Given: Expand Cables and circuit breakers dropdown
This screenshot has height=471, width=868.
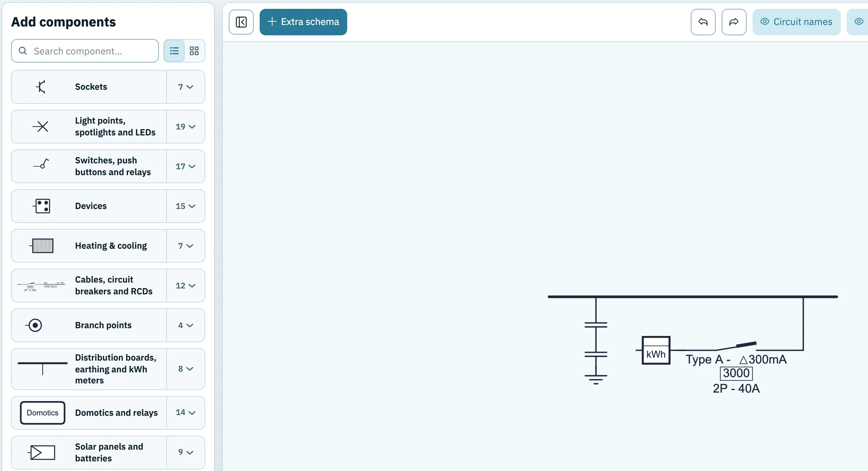Looking at the screenshot, I should 186,286.
